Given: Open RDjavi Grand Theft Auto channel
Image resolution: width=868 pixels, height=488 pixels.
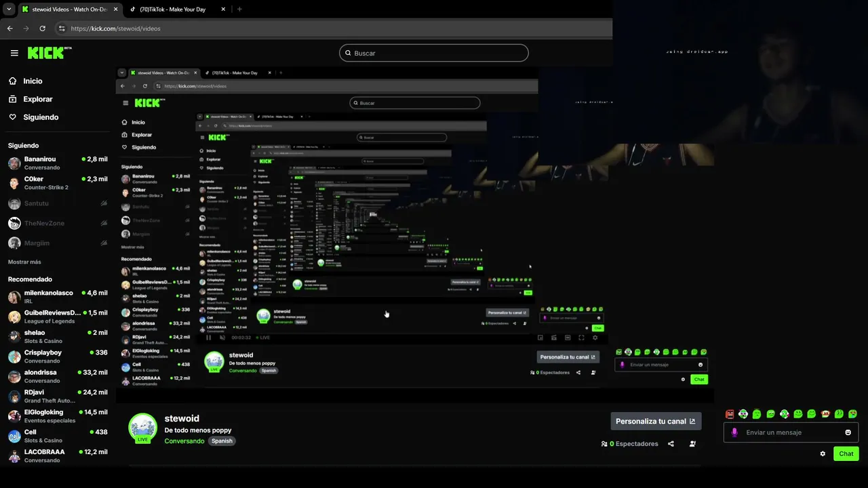Looking at the screenshot, I should tap(58, 396).
